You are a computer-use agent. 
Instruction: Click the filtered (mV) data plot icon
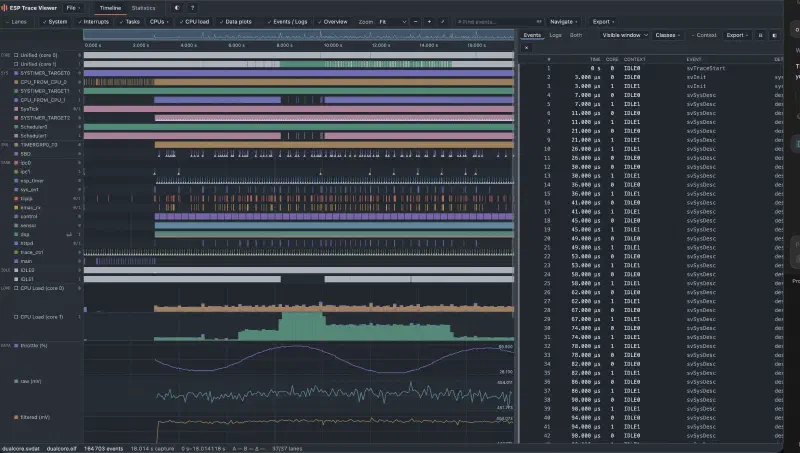pyautogui.click(x=16, y=417)
